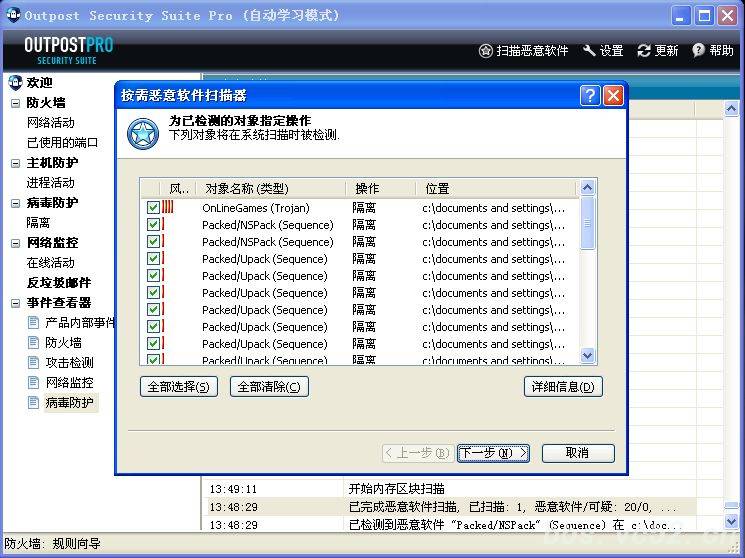The width and height of the screenshot is (745, 558).
Task: Uncheck the second Packed/Upack (Sequence) checkbox
Action: coord(153,276)
